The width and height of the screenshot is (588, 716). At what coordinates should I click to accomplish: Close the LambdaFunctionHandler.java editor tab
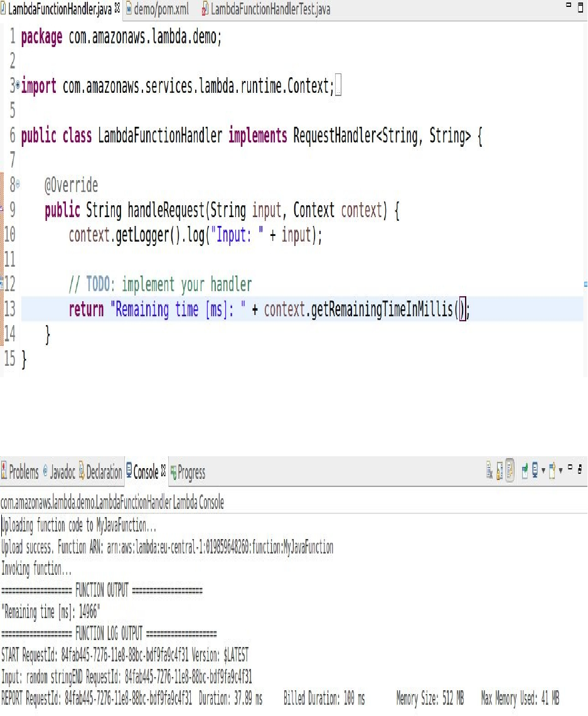click(x=117, y=8)
